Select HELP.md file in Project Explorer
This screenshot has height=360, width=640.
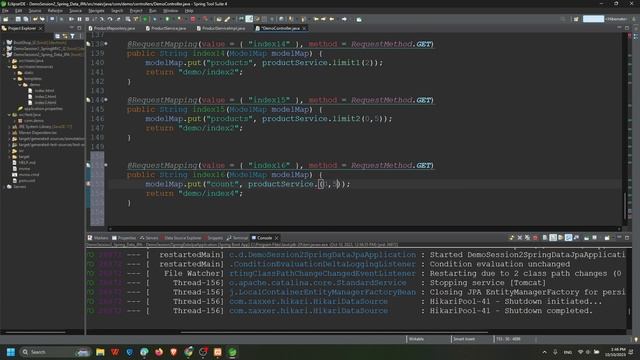[24, 162]
